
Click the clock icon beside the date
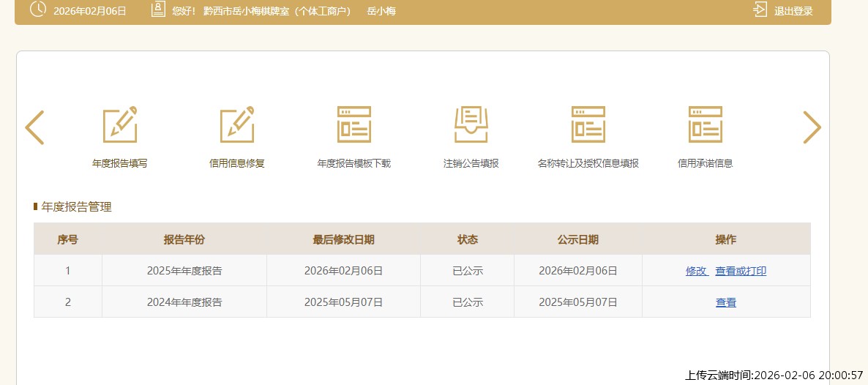pyautogui.click(x=37, y=10)
